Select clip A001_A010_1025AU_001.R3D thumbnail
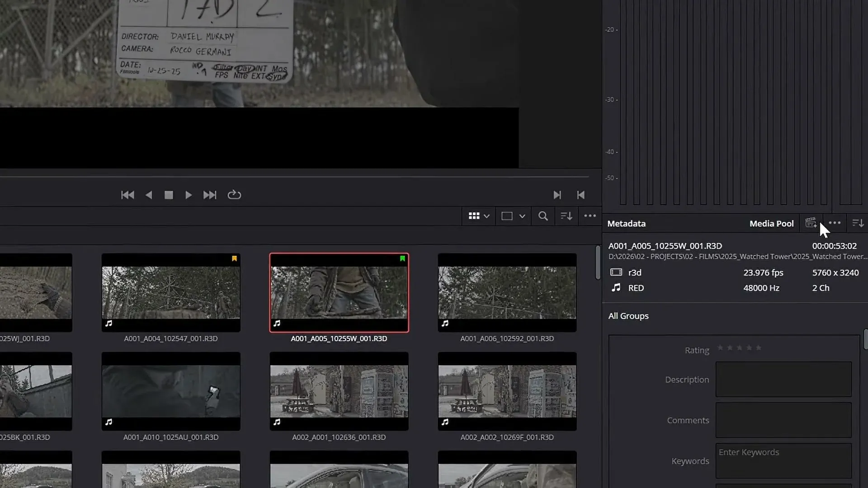The height and width of the screenshot is (488, 868). tap(171, 391)
